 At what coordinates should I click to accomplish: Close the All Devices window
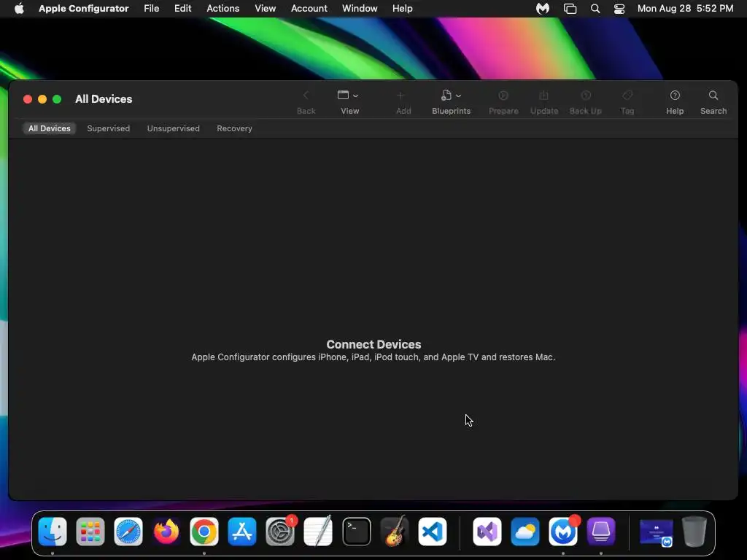coord(28,99)
